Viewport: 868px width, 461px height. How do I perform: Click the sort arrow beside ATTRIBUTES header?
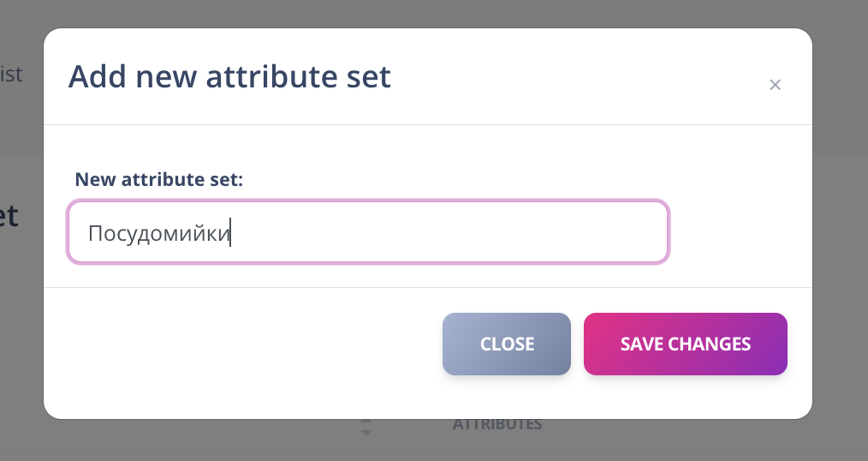(x=366, y=427)
